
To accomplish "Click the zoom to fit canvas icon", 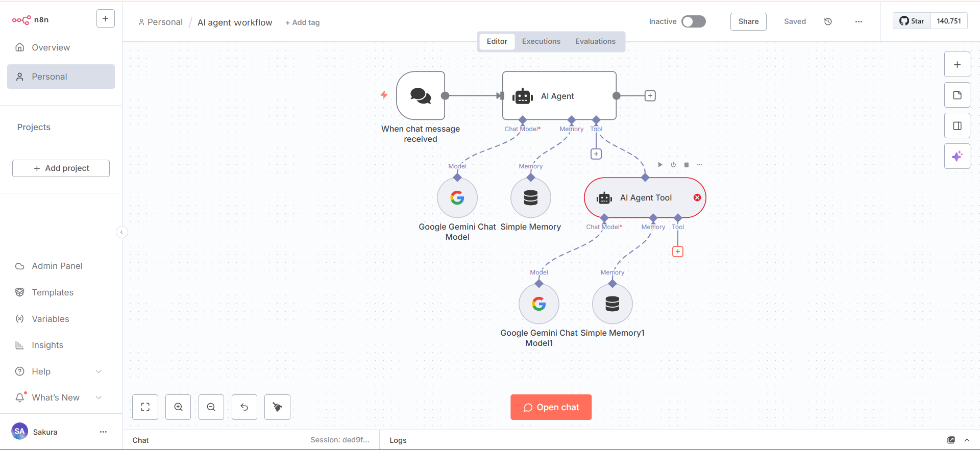I will pyautogui.click(x=145, y=407).
